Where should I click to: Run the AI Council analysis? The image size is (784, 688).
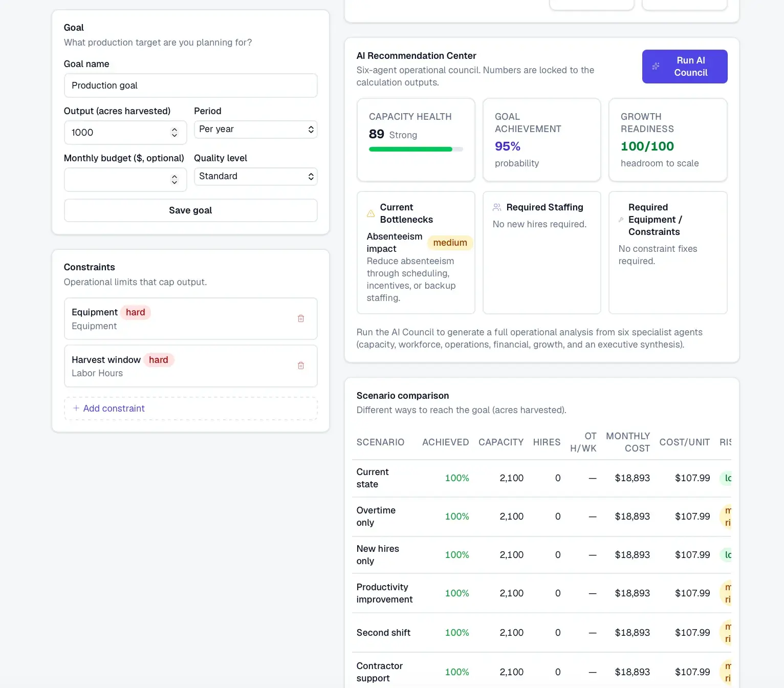tap(685, 67)
